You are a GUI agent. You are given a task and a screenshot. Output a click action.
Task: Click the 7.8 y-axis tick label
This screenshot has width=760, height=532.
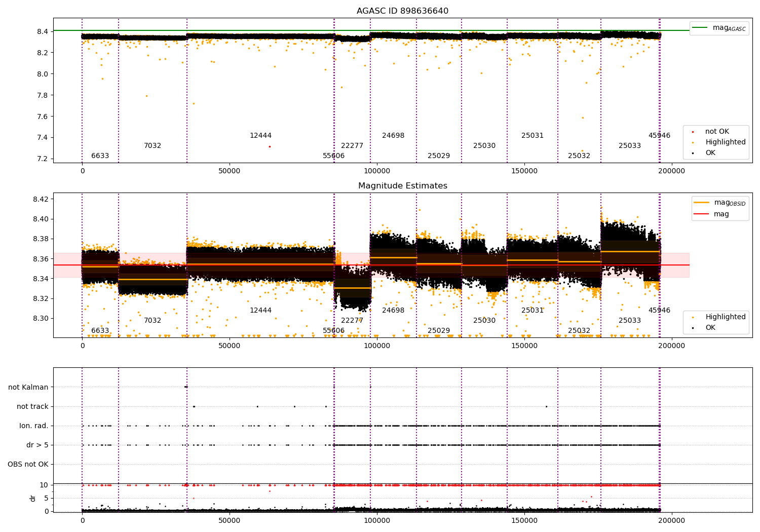43,95
